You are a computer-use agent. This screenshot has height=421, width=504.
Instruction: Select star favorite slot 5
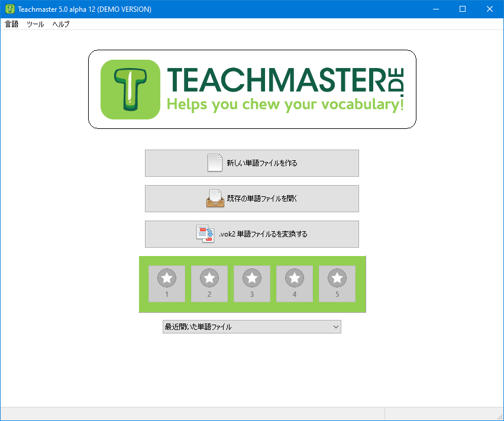pyautogui.click(x=337, y=283)
